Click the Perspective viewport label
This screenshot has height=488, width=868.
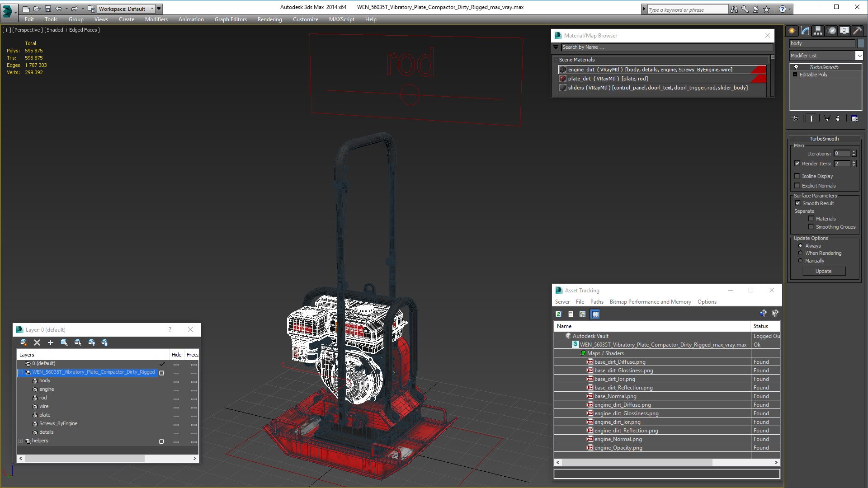tap(28, 30)
